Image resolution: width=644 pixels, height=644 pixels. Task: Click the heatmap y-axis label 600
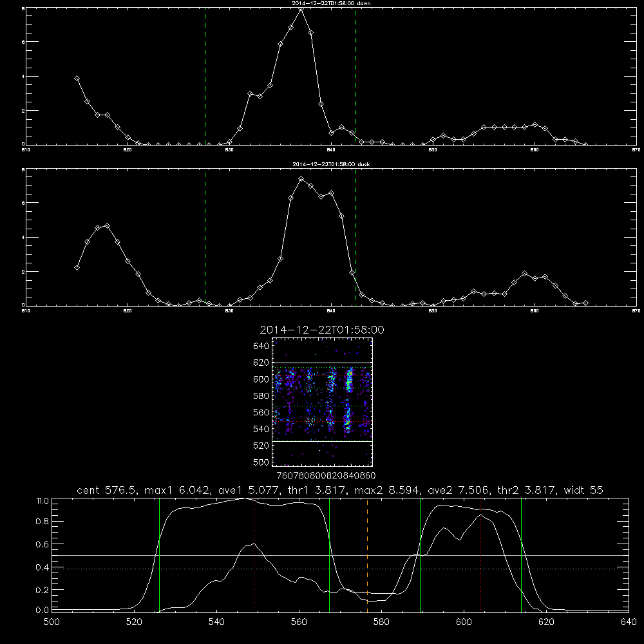tap(261, 379)
